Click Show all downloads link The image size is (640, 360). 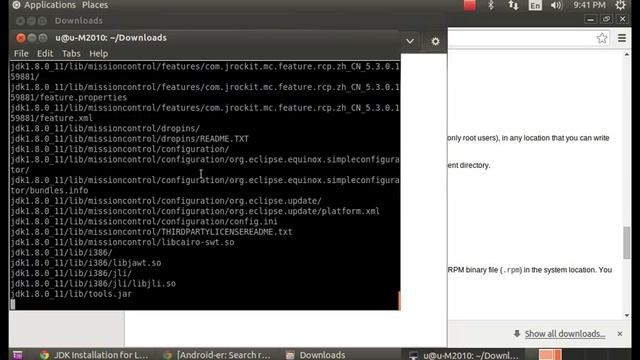click(x=565, y=333)
